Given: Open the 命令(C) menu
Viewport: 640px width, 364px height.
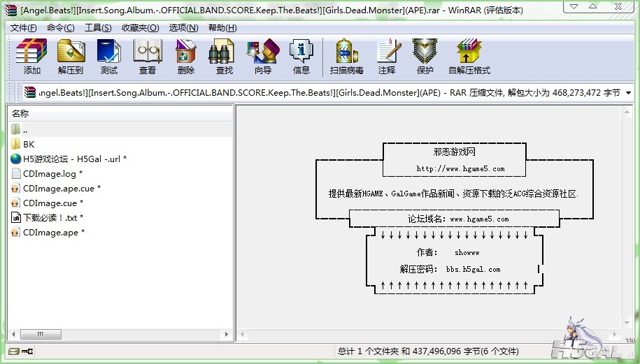Looking at the screenshot, I should (x=60, y=28).
